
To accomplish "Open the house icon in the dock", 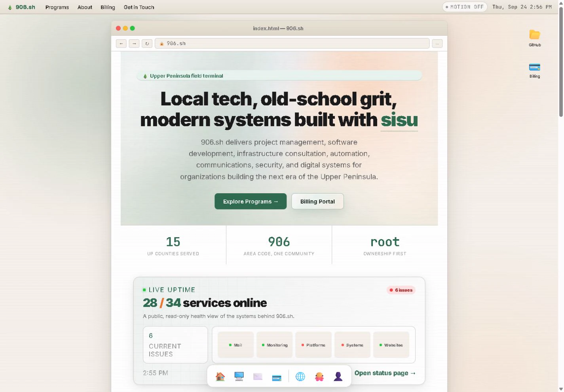I will click(x=220, y=376).
